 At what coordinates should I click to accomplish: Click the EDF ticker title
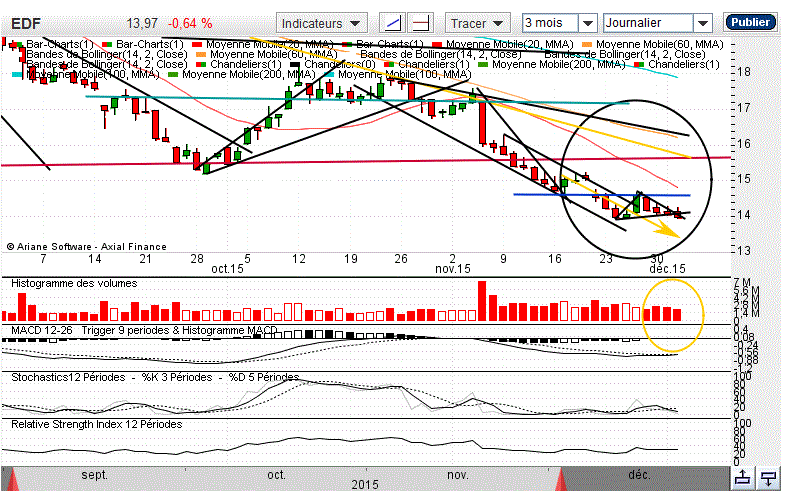pos(26,24)
